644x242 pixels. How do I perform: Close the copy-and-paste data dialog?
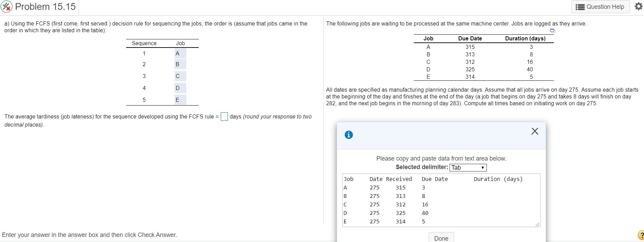pos(534,131)
